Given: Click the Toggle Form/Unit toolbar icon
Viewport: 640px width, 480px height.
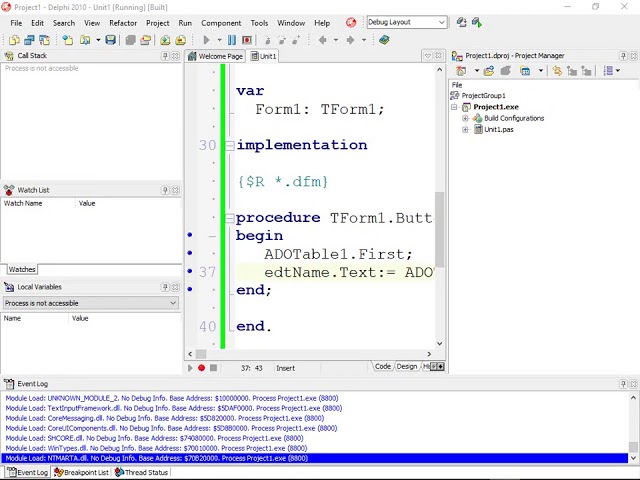Looking at the screenshot, I should (44, 40).
